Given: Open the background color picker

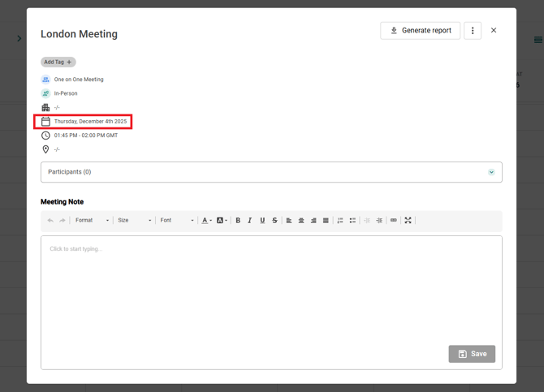Looking at the screenshot, I should point(222,220).
